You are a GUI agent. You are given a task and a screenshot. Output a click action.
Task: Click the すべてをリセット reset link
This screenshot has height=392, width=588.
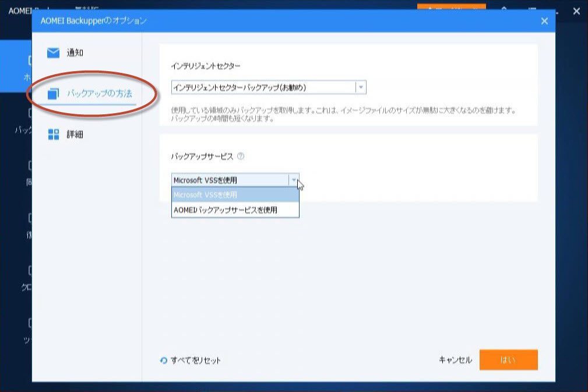click(195, 360)
